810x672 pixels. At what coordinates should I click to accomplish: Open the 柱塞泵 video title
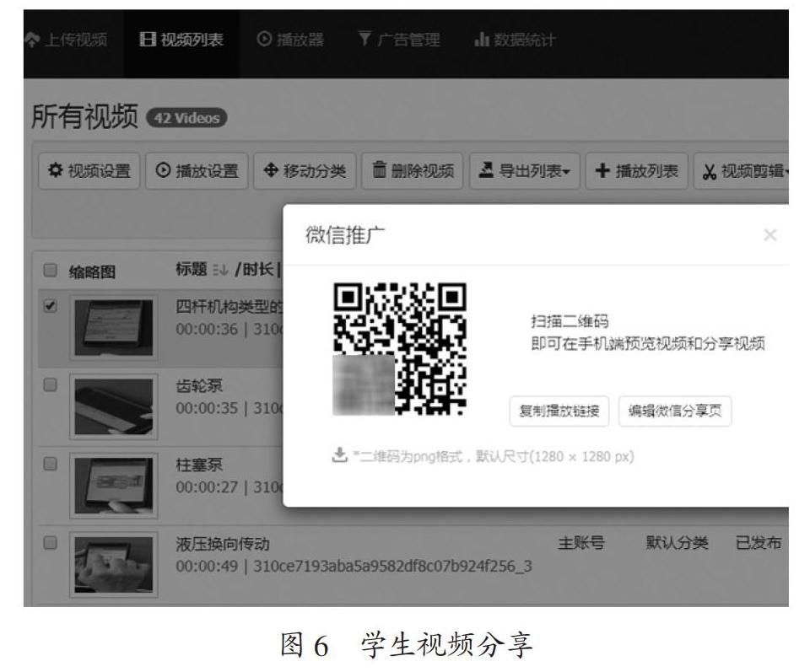pyautogui.click(x=199, y=465)
